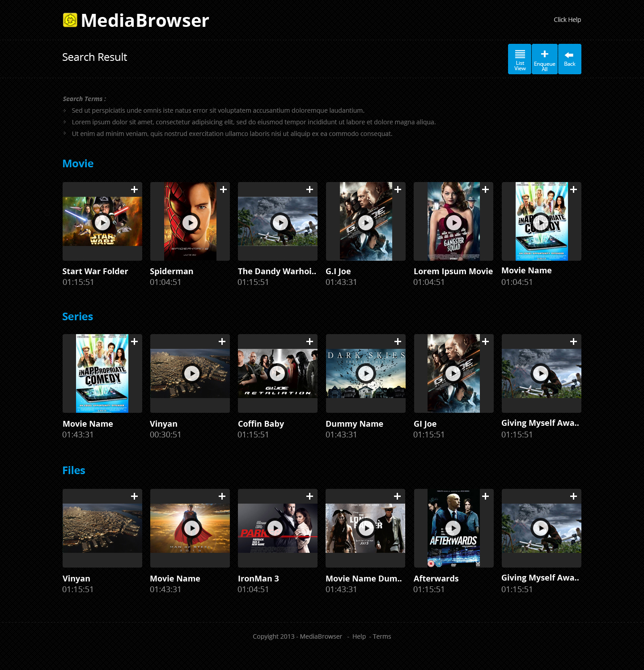
Task: Play the G.I Joe movie
Action: coord(366,222)
